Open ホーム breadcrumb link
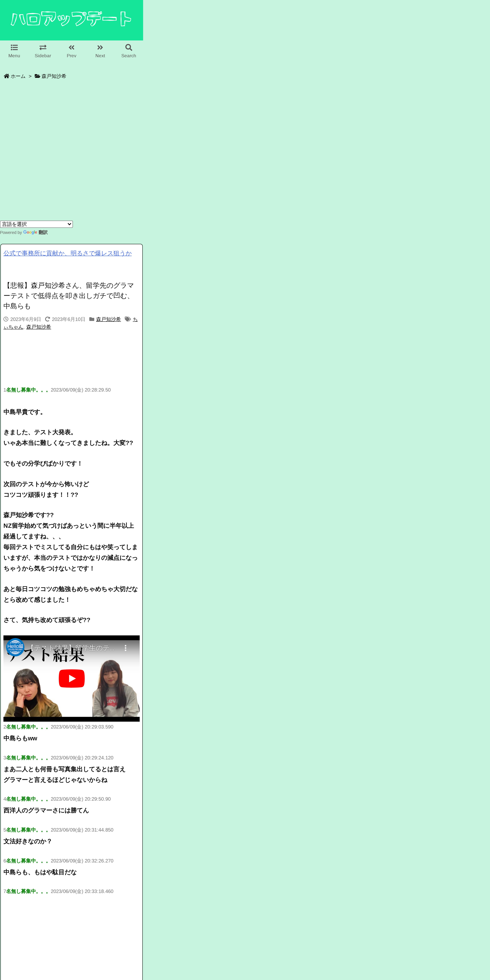490x980 pixels. [18, 76]
